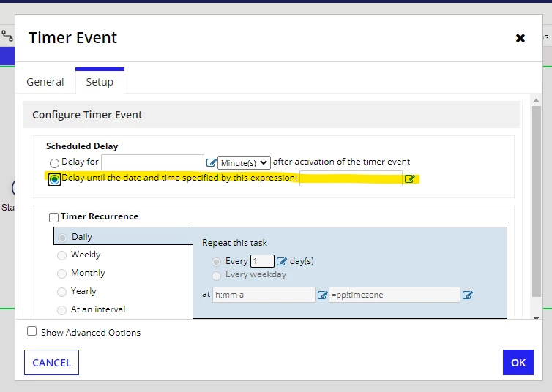Image resolution: width=552 pixels, height=392 pixels.
Task: Click 'after activation of the timer event' text
Action: point(341,162)
